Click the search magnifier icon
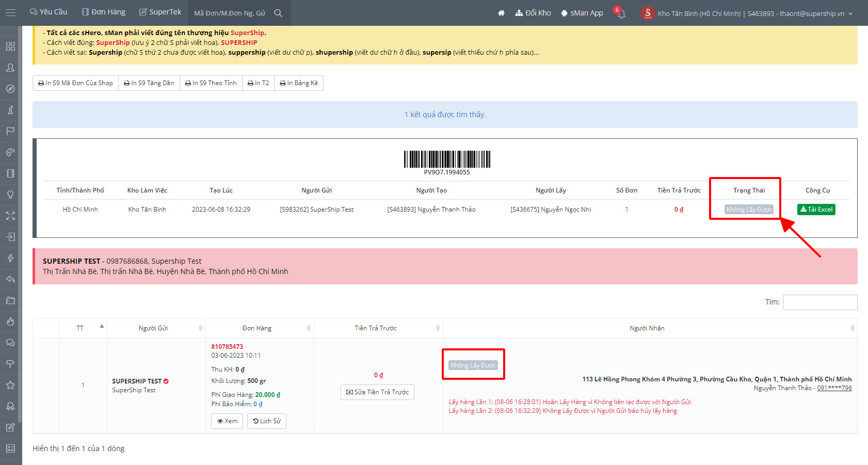 point(278,13)
